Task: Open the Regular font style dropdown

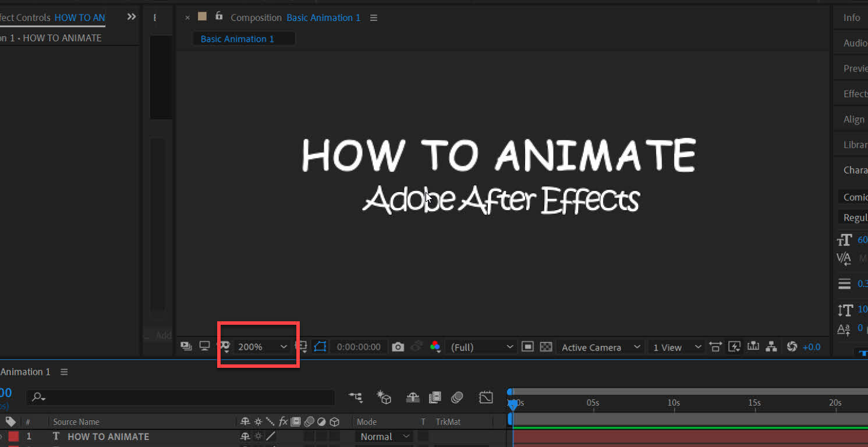Action: point(853,217)
